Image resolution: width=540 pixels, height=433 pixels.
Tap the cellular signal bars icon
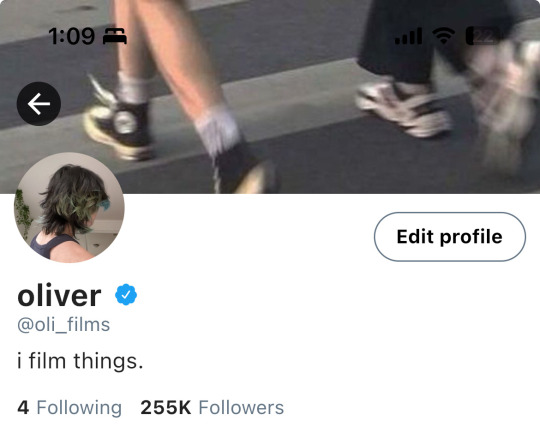coord(408,36)
